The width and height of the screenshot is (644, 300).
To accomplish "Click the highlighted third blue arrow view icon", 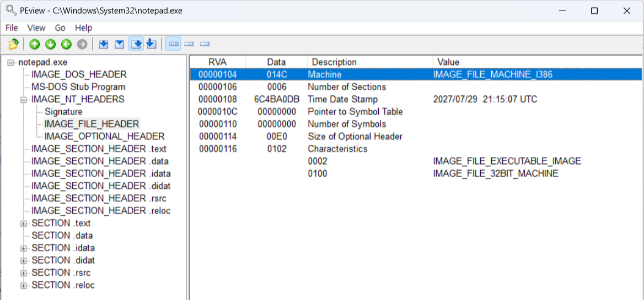I will 136,44.
